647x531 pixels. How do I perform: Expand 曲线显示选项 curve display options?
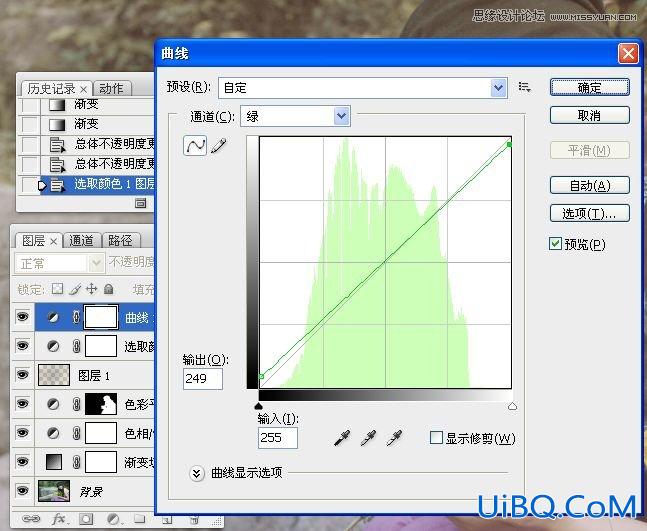pos(197,473)
